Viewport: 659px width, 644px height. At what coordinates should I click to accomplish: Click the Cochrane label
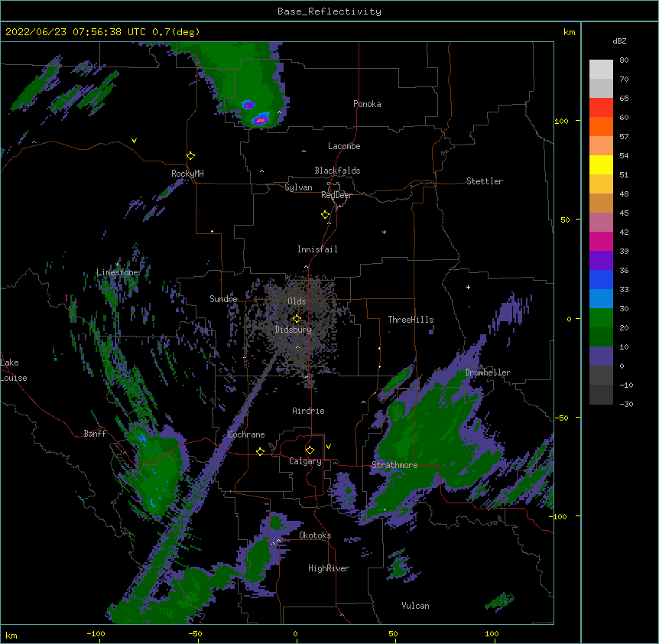246,434
